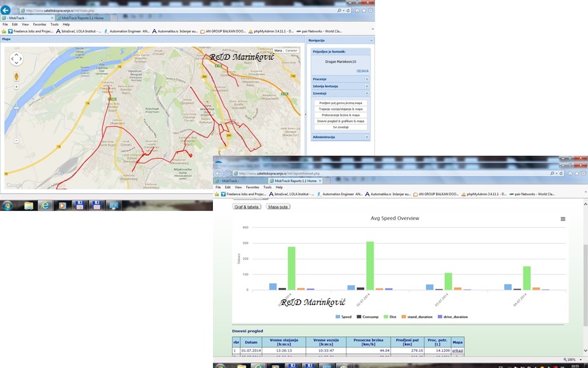
Task: Click 'prikazi' link for 01.07.2014 row
Action: pyautogui.click(x=458, y=351)
